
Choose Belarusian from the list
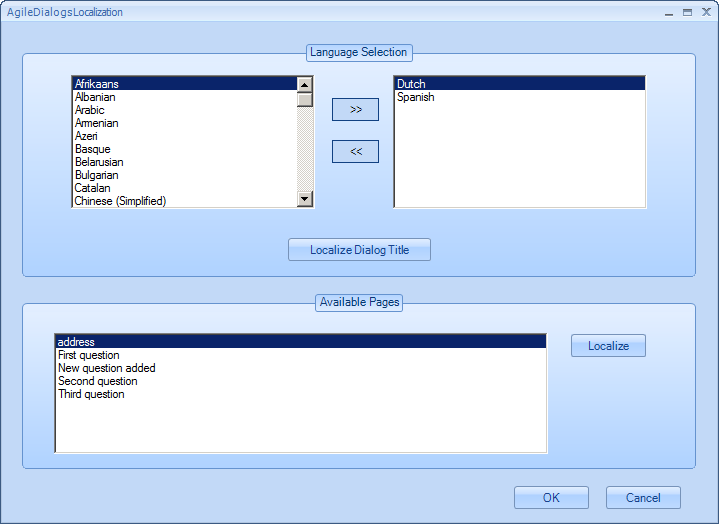click(185, 162)
